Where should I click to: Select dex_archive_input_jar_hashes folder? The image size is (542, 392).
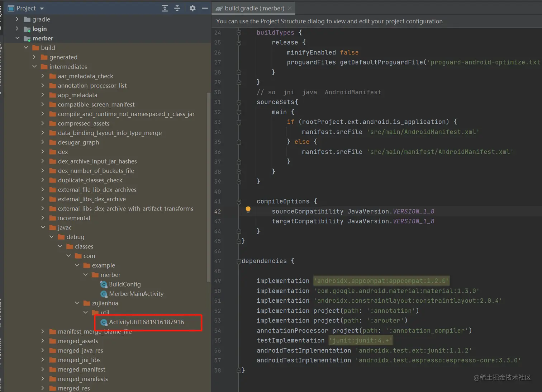97,161
